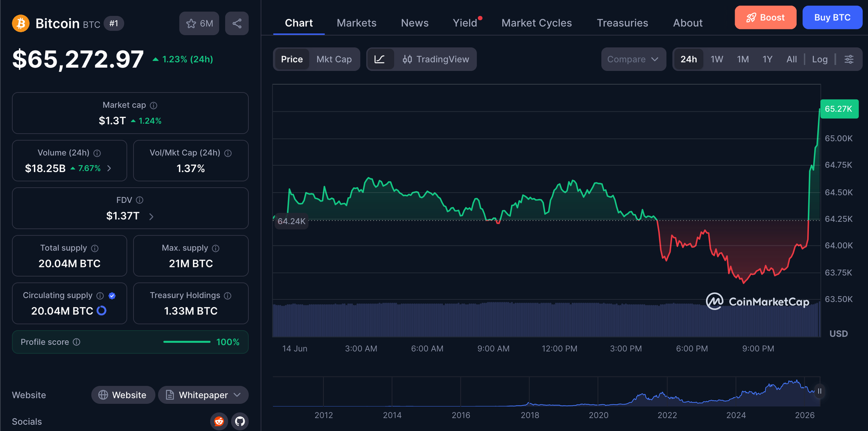Click the Boost button
The height and width of the screenshot is (431, 868).
click(x=765, y=18)
